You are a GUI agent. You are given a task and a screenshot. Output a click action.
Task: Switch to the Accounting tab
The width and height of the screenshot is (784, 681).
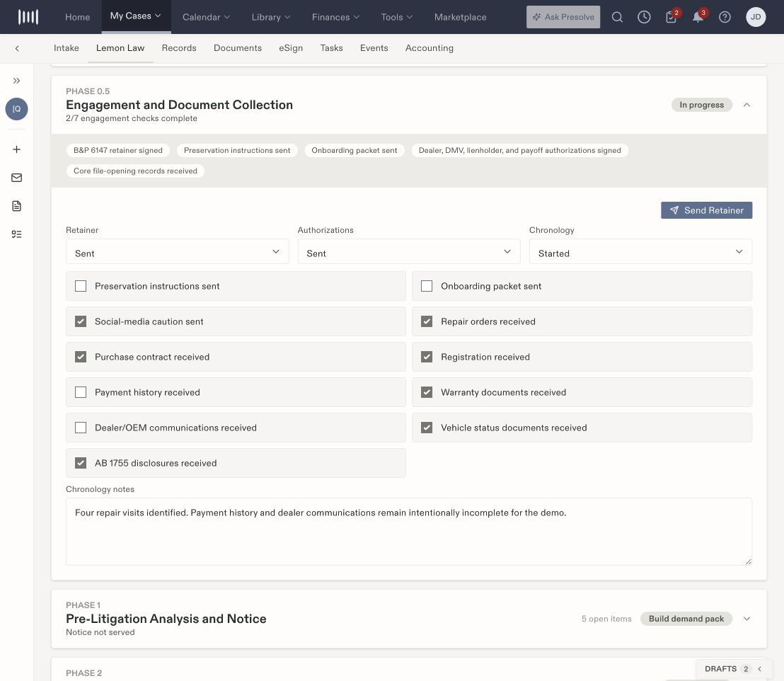[430, 48]
